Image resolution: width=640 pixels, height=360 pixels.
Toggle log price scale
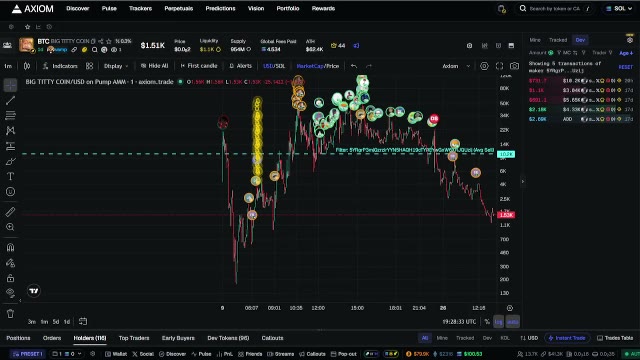[x=499, y=322]
